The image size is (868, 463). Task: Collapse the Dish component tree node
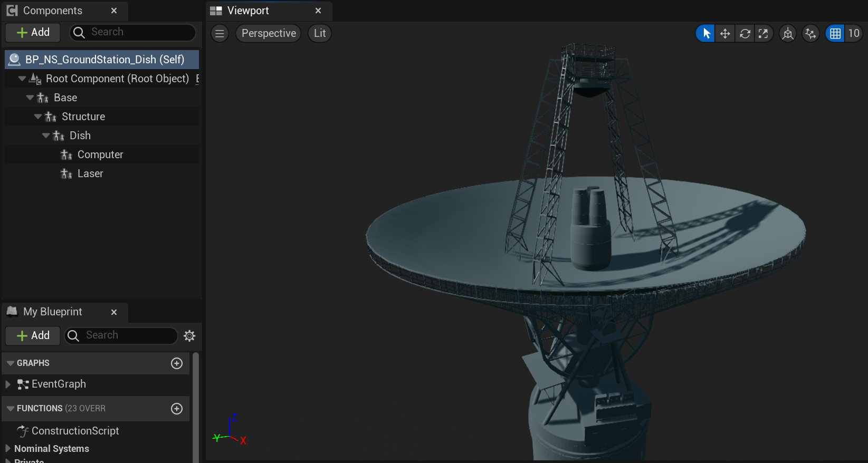[46, 136]
